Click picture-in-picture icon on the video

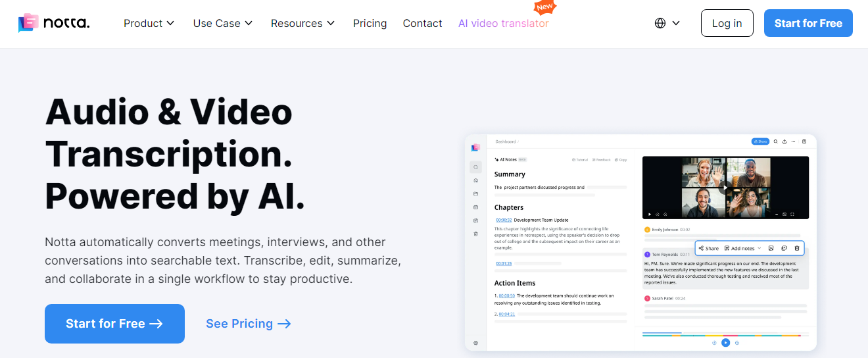784,215
